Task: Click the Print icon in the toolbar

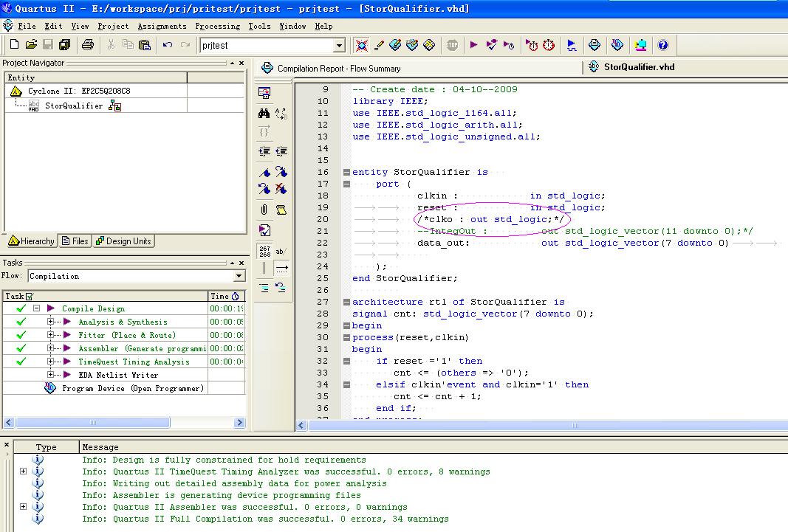Action: point(88,45)
